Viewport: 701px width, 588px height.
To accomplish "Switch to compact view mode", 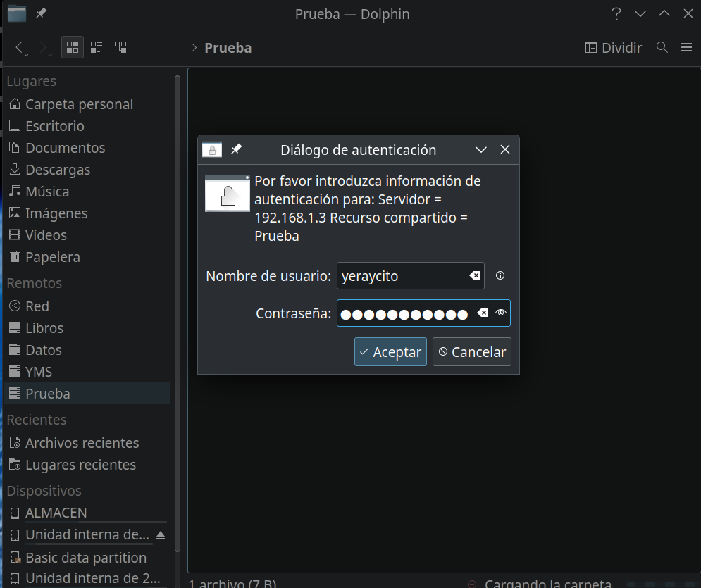I will coord(97,47).
